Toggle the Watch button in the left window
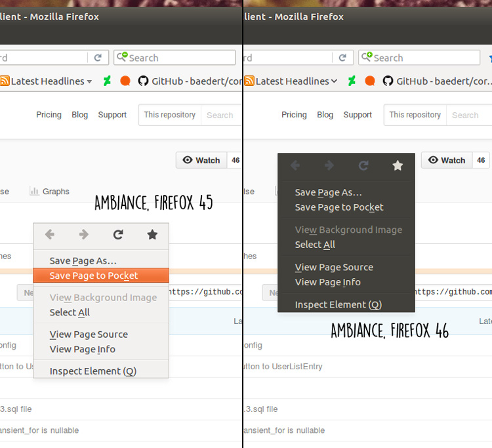 pyautogui.click(x=201, y=160)
